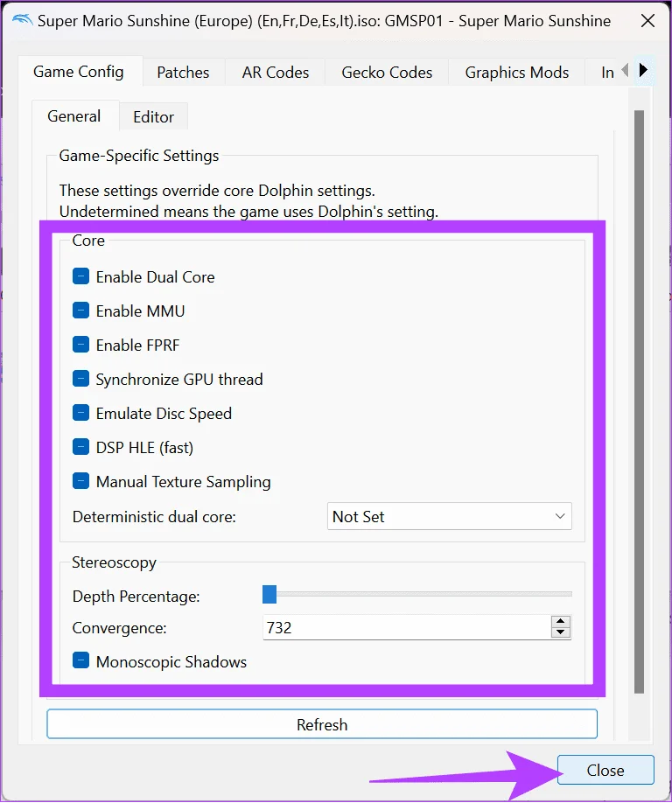Open the Patches tab
This screenshot has width=672, height=803.
pyautogui.click(x=183, y=73)
